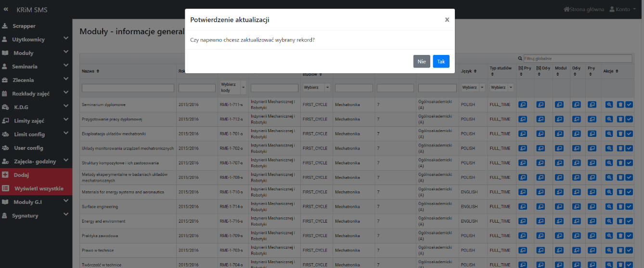
Task: Open the Konto account dropdown
Action: (623, 10)
